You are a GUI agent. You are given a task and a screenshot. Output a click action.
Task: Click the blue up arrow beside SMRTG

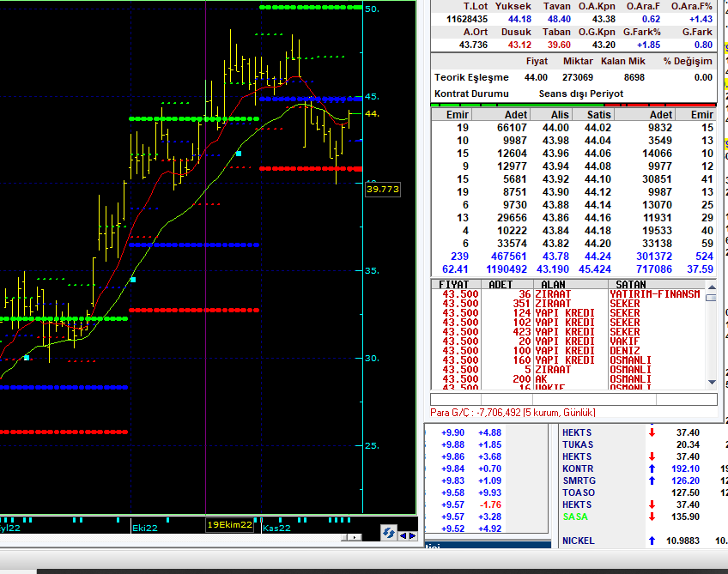(x=652, y=480)
